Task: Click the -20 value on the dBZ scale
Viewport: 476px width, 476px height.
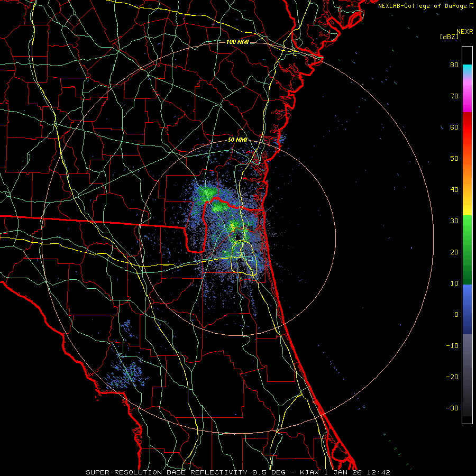Action: pyautogui.click(x=452, y=377)
